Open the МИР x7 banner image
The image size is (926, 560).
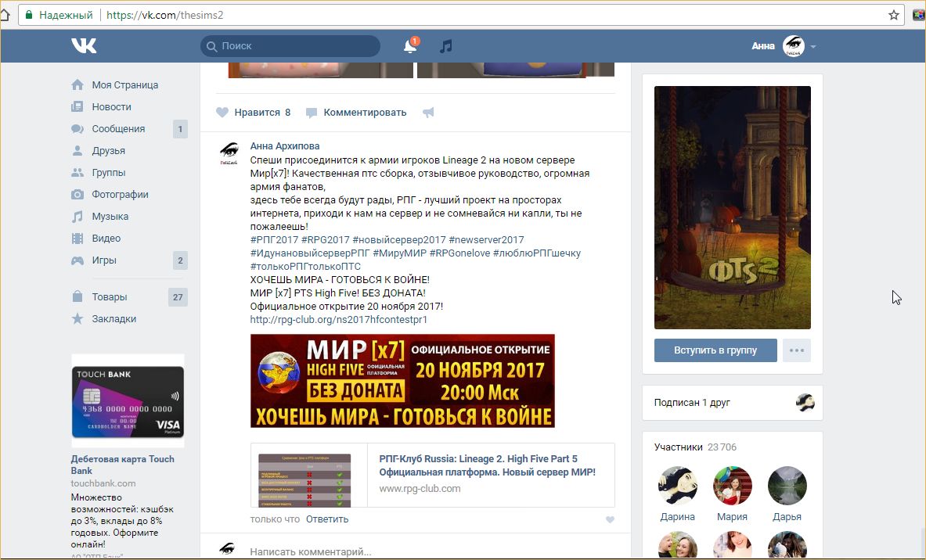402,381
